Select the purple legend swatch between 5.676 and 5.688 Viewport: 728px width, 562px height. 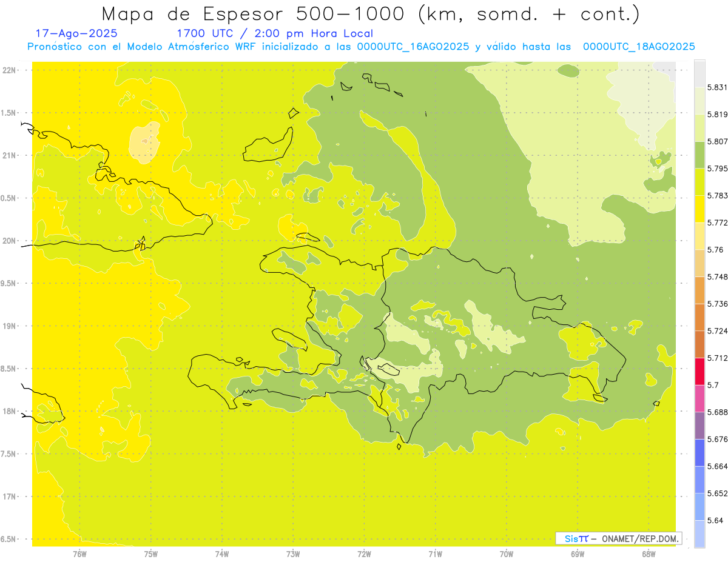(x=699, y=426)
